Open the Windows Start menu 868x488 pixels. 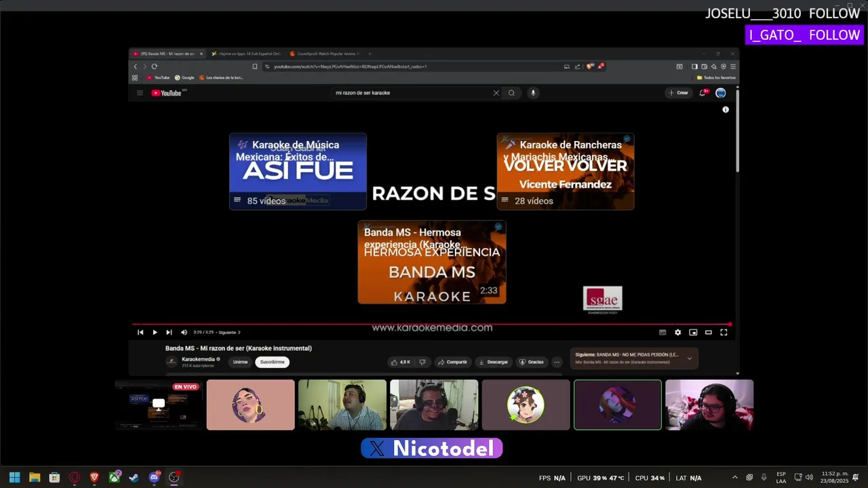click(14, 477)
